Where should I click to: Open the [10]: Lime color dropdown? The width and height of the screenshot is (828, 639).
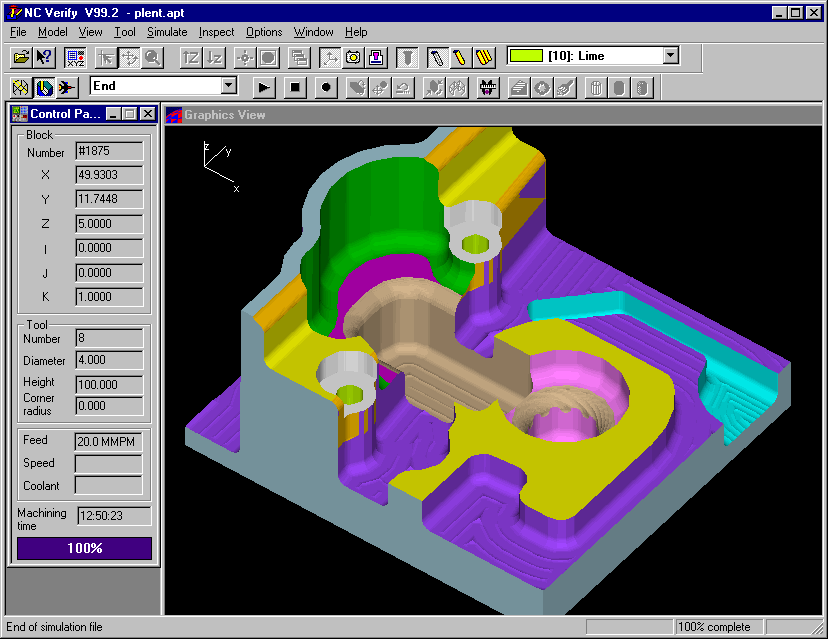click(x=671, y=55)
